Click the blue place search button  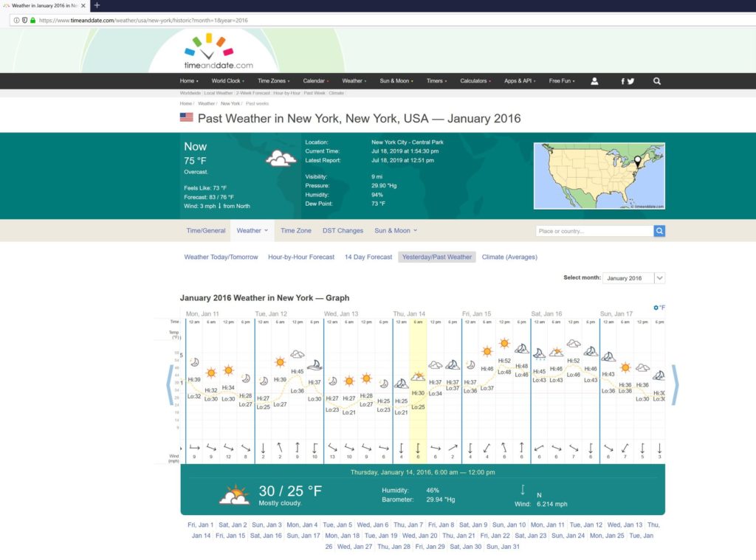pyautogui.click(x=659, y=231)
